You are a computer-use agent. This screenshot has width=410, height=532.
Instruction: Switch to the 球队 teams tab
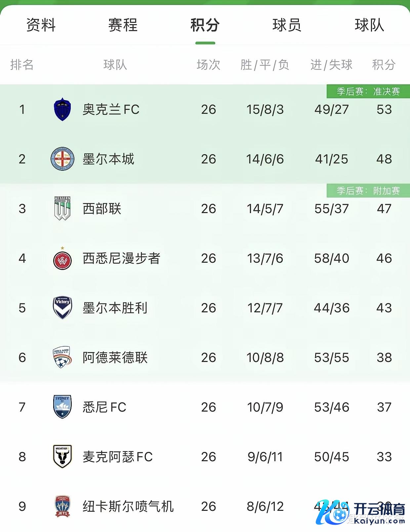coord(369,25)
